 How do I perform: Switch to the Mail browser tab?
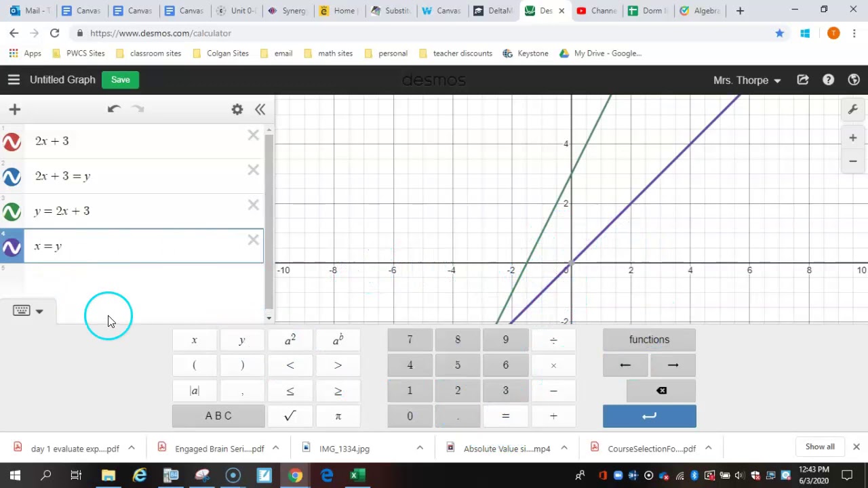click(29, 11)
